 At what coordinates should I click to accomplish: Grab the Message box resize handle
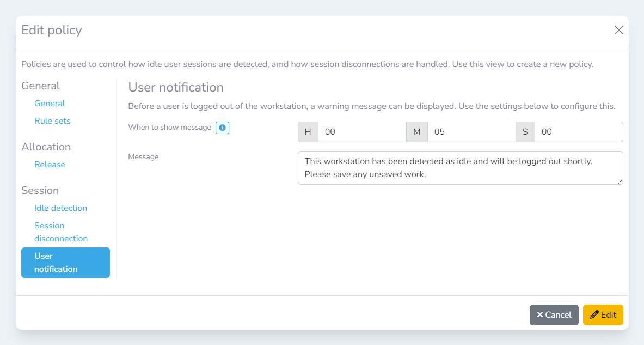coord(620,181)
